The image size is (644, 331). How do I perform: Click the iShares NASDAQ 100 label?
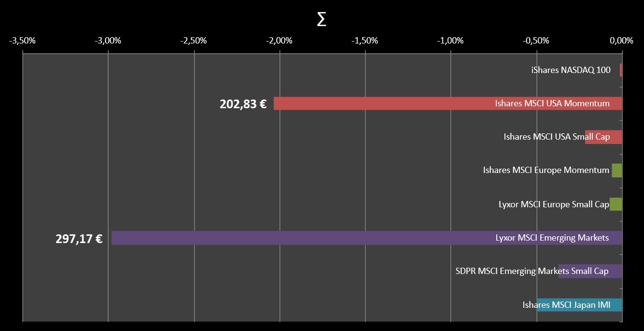(571, 70)
